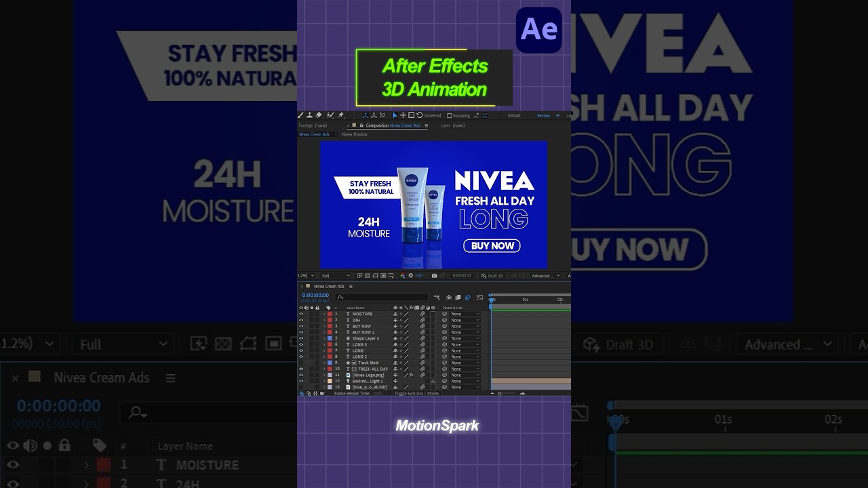Toggle the Fast Previews region icon

359,276
